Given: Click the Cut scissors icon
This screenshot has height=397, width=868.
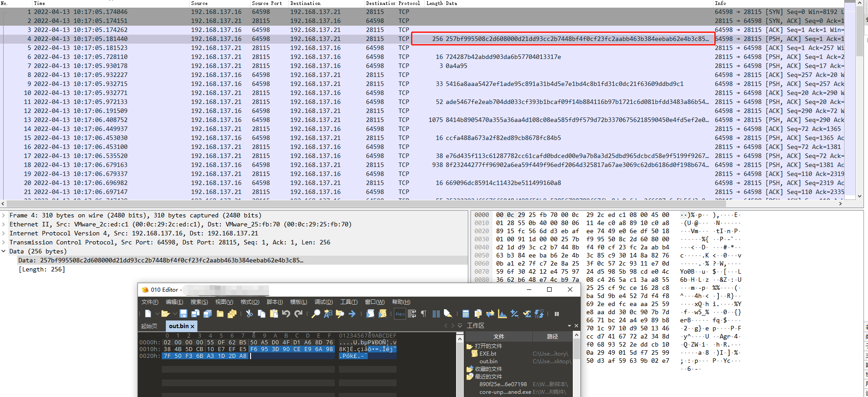Looking at the screenshot, I should pyautogui.click(x=249, y=314).
